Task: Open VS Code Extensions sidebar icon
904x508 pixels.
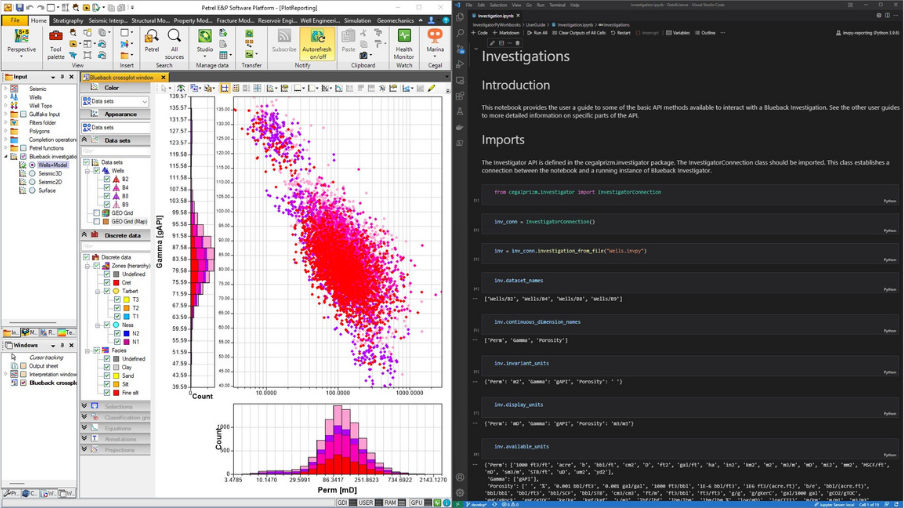Action: [x=459, y=96]
